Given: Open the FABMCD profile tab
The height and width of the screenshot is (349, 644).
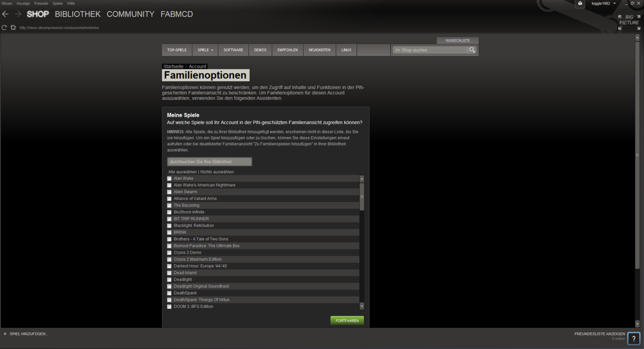Looking at the screenshot, I should click(x=177, y=14).
